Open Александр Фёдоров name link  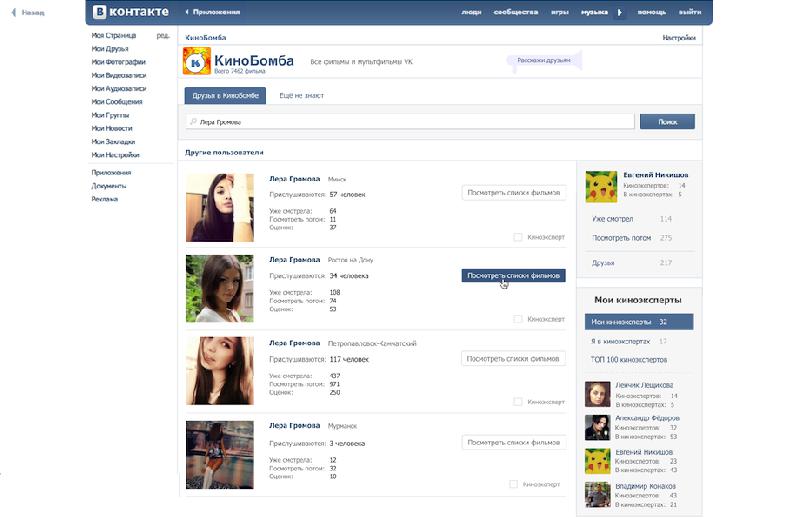[647, 418]
